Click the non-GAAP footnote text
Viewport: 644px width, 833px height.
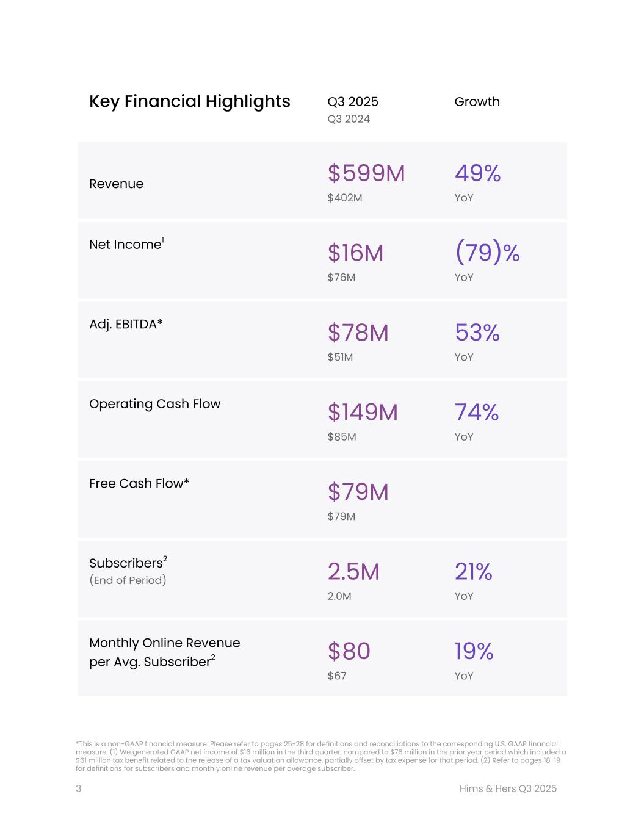point(320,756)
